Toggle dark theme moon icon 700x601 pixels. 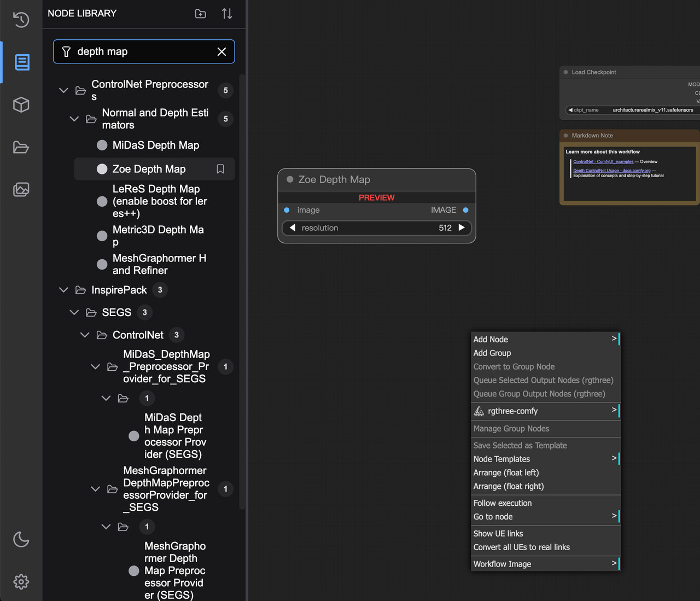pos(21,539)
